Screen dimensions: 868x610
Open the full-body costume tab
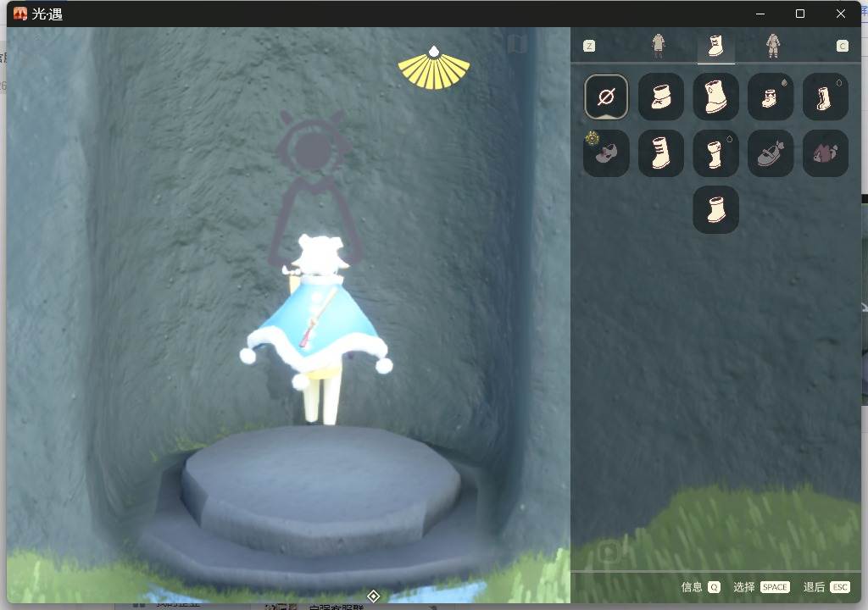pyautogui.click(x=773, y=46)
